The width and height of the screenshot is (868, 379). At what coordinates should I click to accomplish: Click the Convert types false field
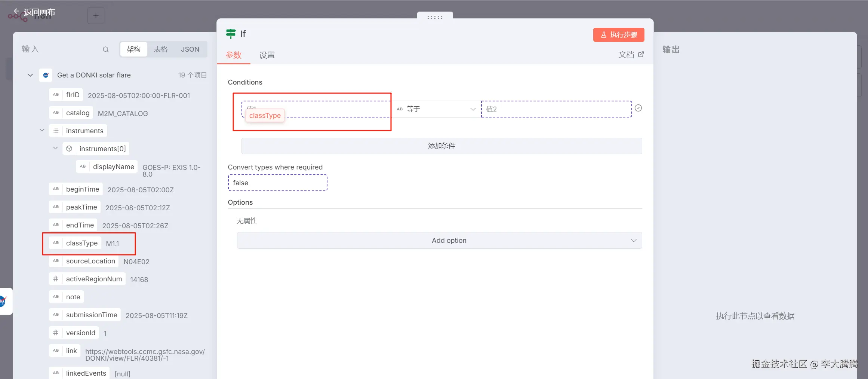278,183
